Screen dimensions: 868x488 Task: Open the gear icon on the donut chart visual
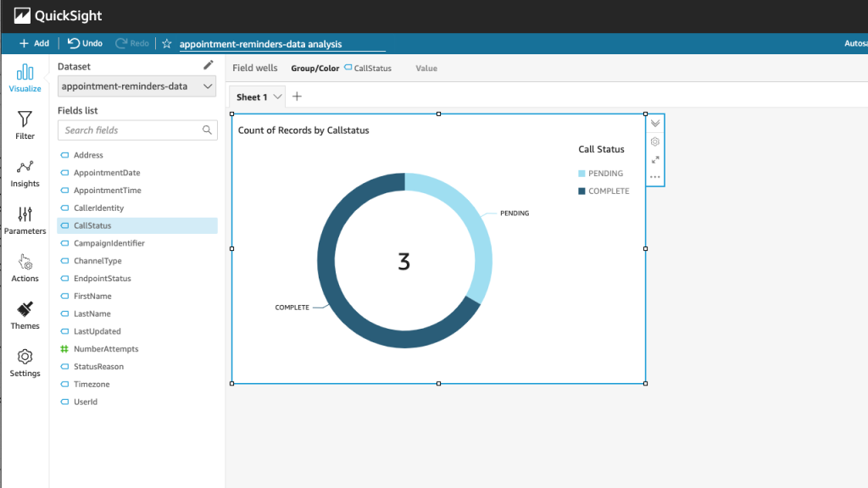[x=654, y=141]
